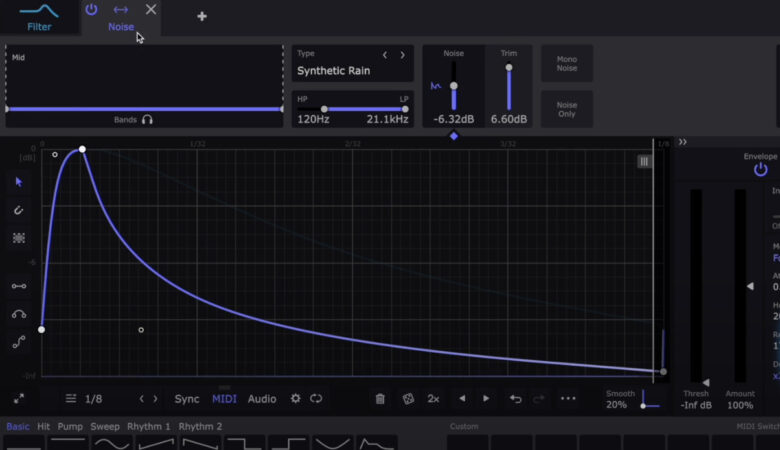
Task: Toggle the Noise shaper power icon
Action: (91, 9)
